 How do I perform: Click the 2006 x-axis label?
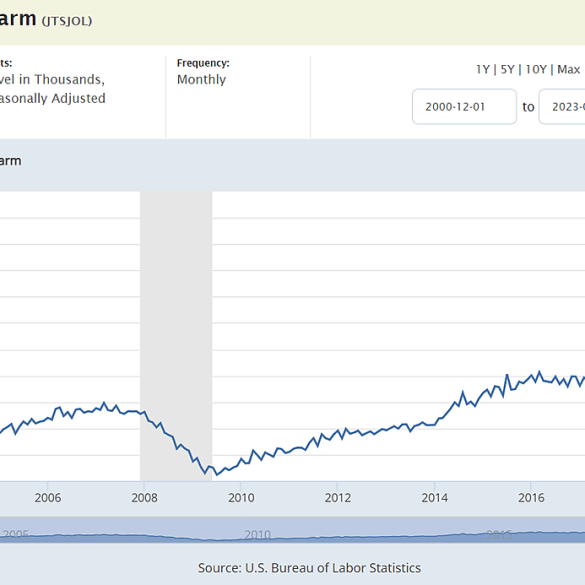[x=48, y=498]
